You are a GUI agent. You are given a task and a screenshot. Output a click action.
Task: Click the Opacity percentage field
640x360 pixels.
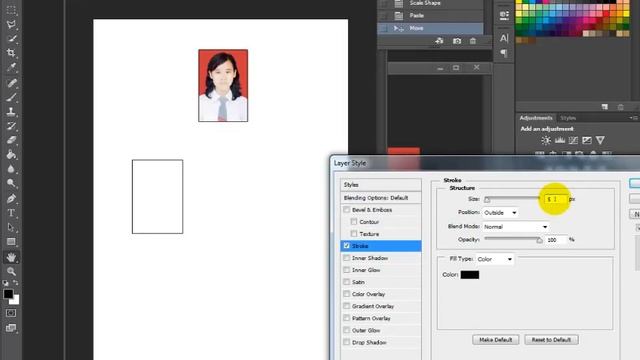click(556, 240)
